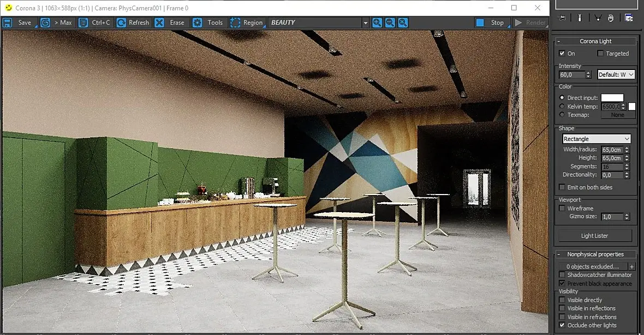This screenshot has height=335, width=644.
Task: Open the Rectangle shape dropdown
Action: 597,139
